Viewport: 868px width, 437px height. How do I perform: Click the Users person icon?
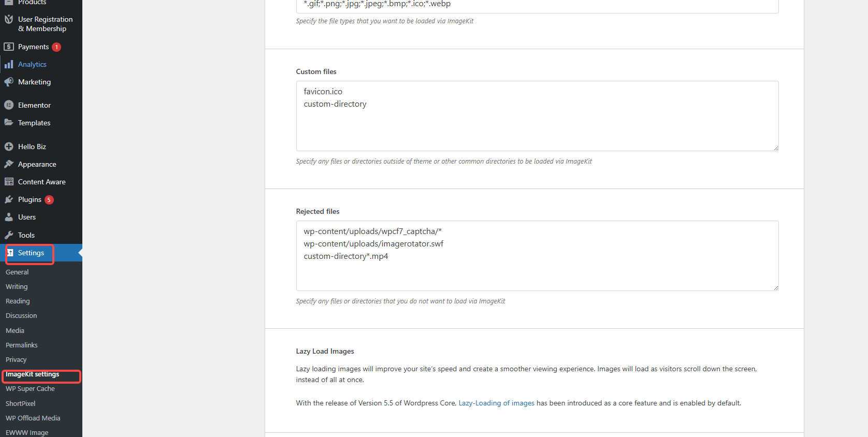click(x=9, y=217)
